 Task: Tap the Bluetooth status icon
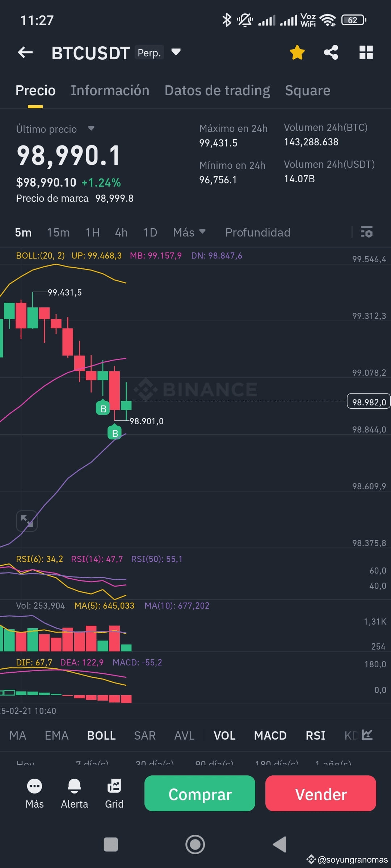point(227,20)
